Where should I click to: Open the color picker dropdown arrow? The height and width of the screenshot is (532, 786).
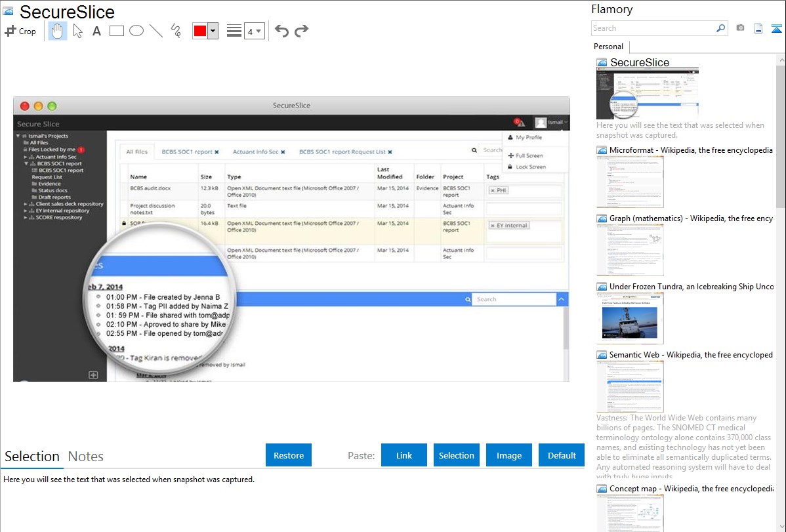coord(213,31)
